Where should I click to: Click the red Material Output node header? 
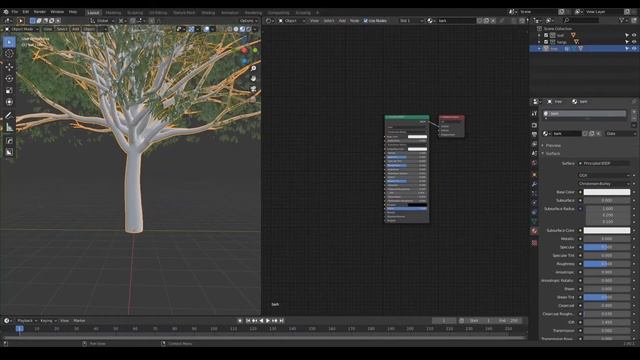click(x=451, y=117)
